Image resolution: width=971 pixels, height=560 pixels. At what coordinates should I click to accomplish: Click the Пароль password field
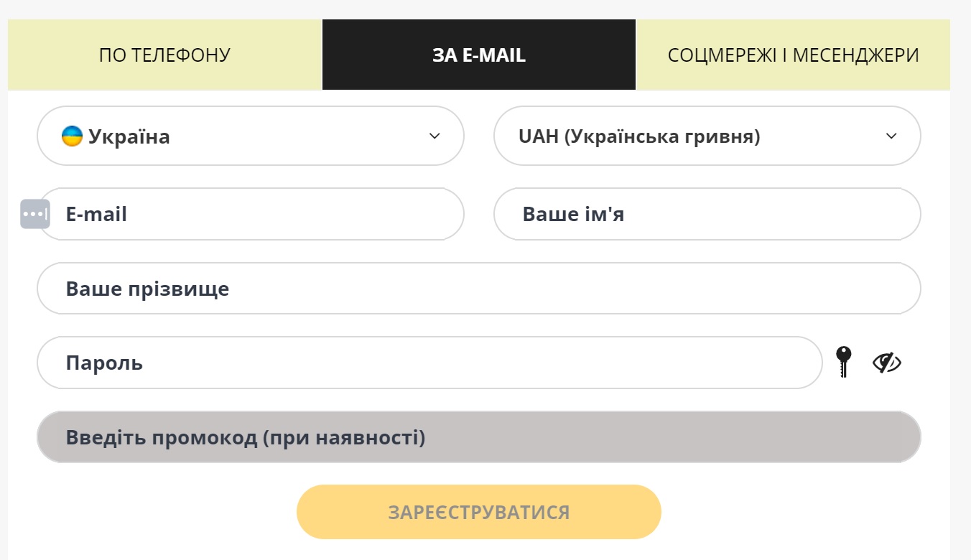(x=429, y=363)
